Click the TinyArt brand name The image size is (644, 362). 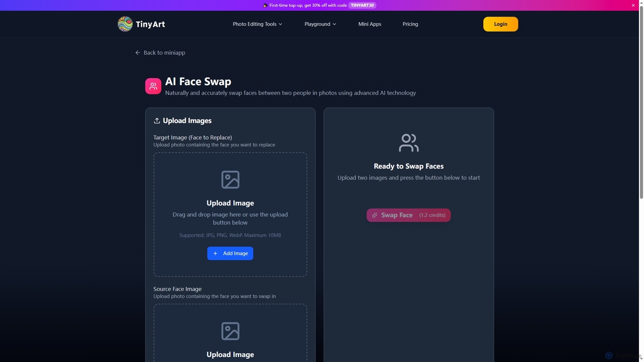[x=150, y=24]
